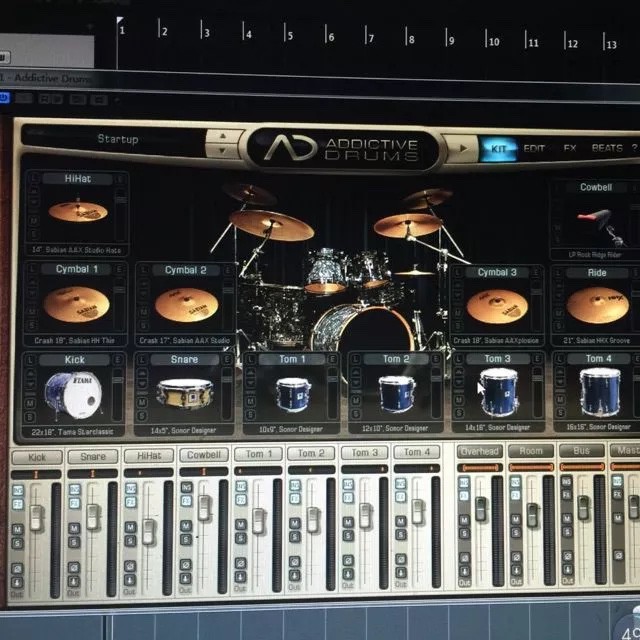This screenshot has height=640, width=640.
Task: Select the Tom 3 drum image
Action: [x=497, y=392]
